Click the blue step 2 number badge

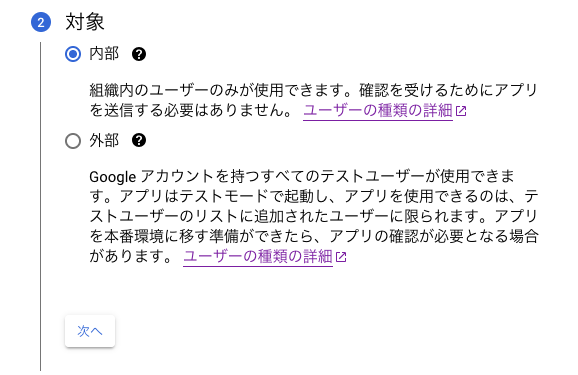click(41, 22)
